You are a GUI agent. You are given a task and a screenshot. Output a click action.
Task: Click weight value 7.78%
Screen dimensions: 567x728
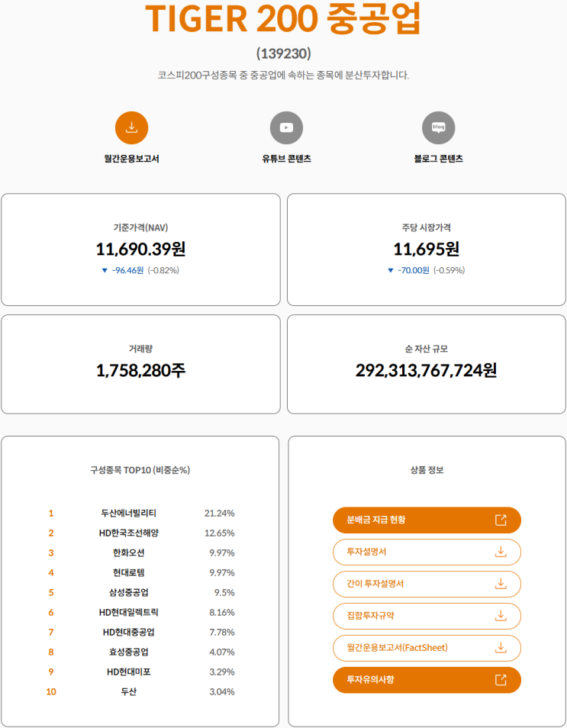pos(222,633)
